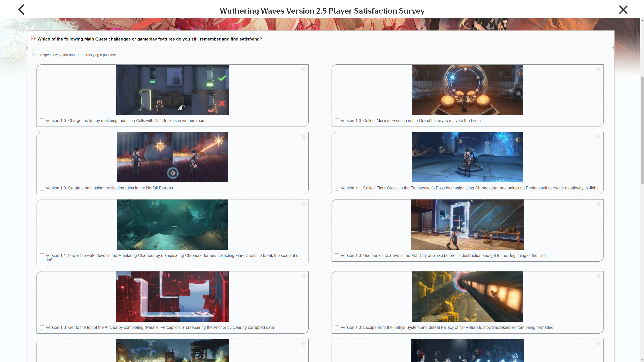Select the floating ruins Norfall Barrens checkbox
Image resolution: width=644 pixels, height=362 pixels.
click(x=42, y=188)
